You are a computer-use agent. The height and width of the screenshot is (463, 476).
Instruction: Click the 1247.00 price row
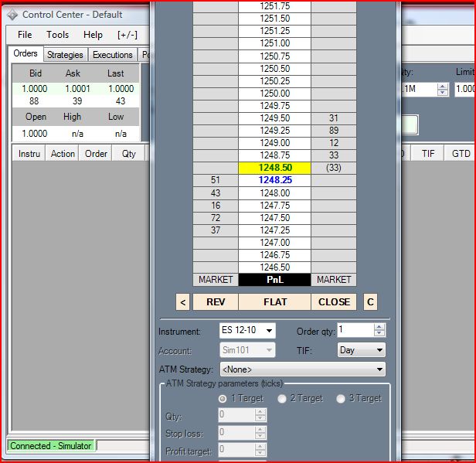(x=275, y=243)
